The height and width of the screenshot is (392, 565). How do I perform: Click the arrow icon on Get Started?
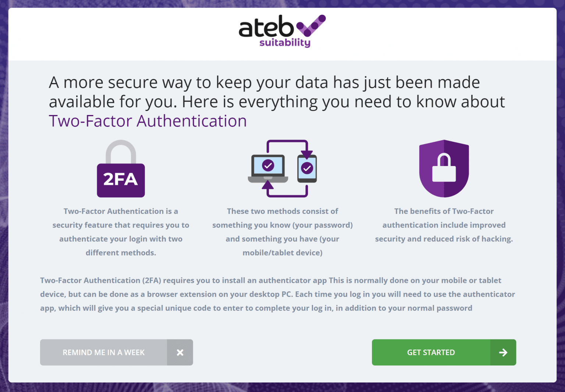[x=503, y=352]
